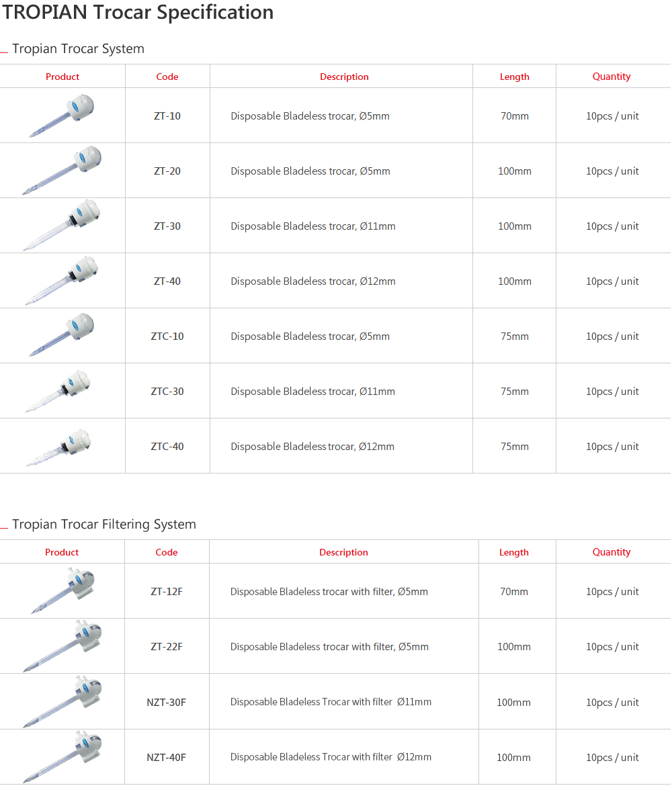Click the Tropian Trocar Filtering System heading

(x=104, y=524)
